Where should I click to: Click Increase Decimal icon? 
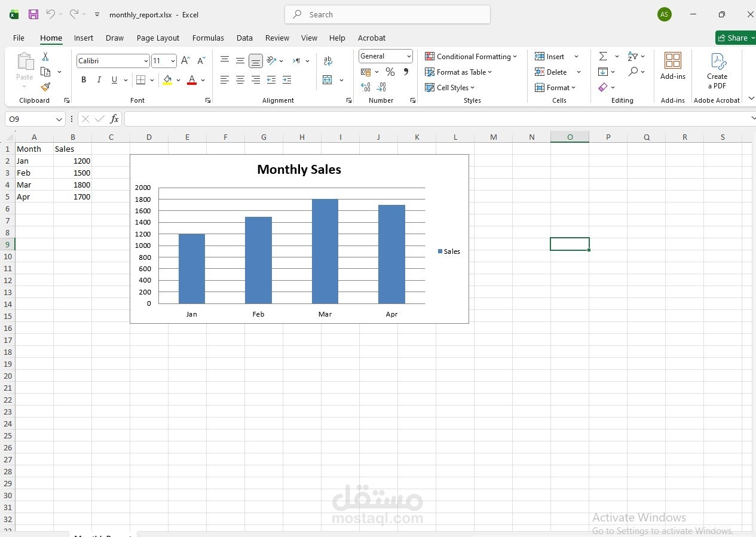[366, 88]
